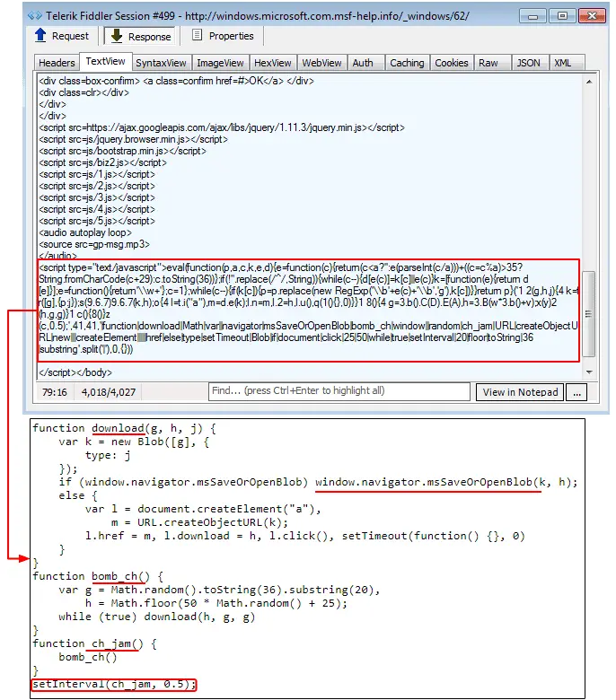Click the box-confirm div line
The width and height of the screenshot is (616, 700).
(x=176, y=81)
